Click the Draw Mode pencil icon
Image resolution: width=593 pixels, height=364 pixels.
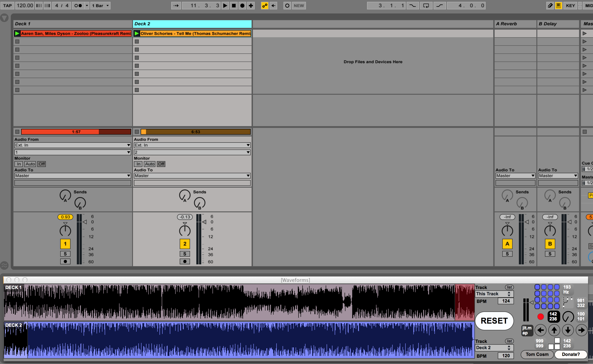coord(550,6)
